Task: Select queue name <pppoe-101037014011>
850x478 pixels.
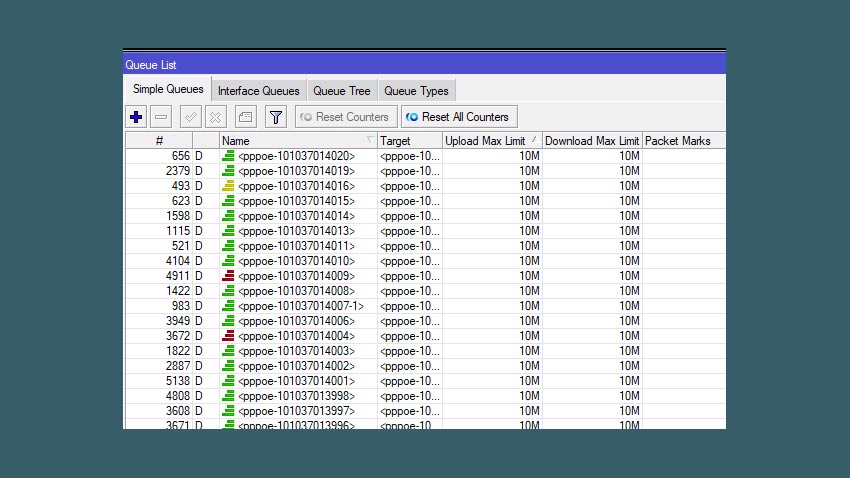Action: point(297,246)
